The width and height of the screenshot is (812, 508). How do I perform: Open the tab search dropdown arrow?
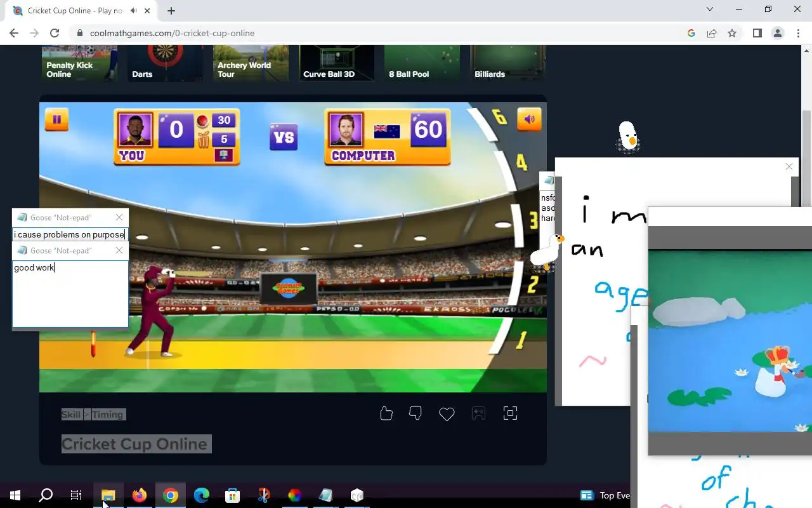point(710,10)
